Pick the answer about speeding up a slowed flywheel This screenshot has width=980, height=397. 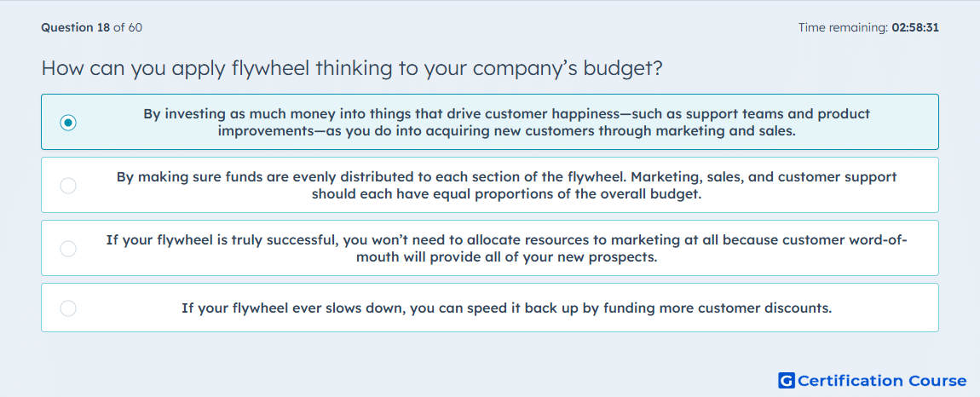coord(506,308)
